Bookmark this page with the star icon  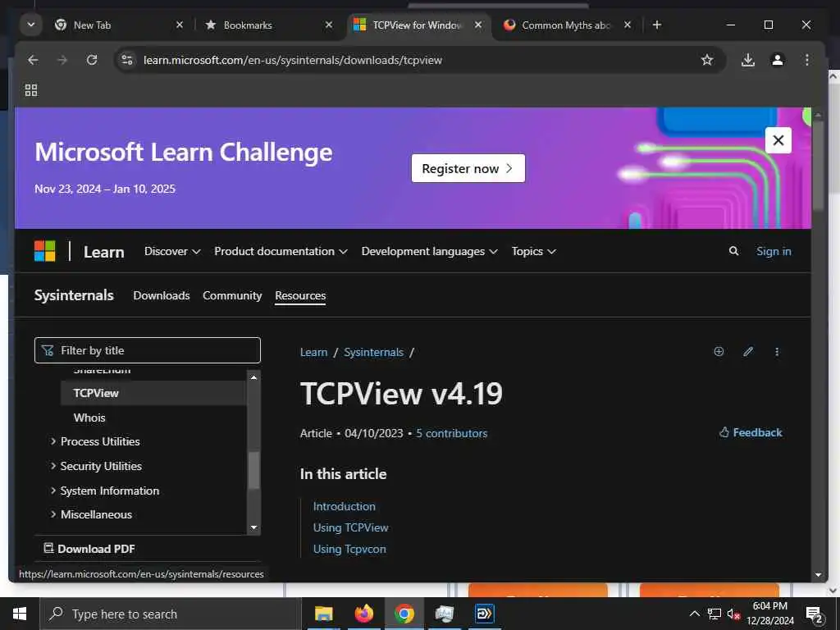pos(707,60)
